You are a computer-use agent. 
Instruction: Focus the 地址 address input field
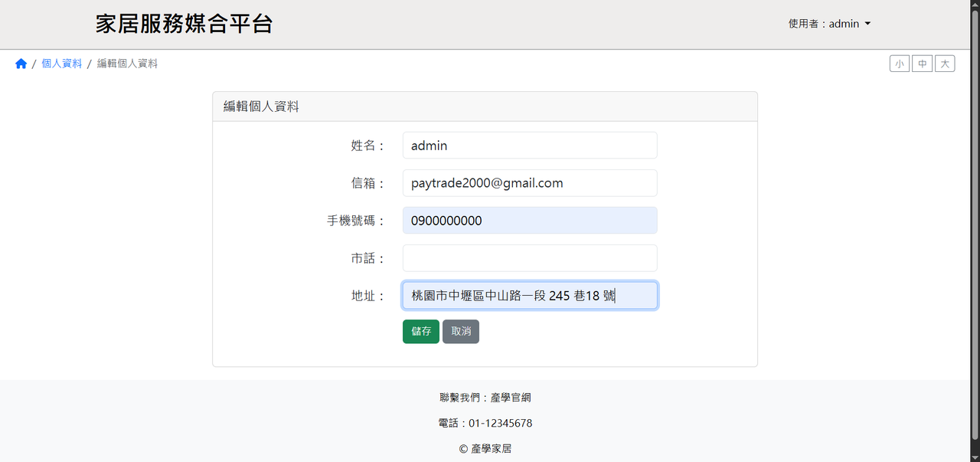coord(530,296)
